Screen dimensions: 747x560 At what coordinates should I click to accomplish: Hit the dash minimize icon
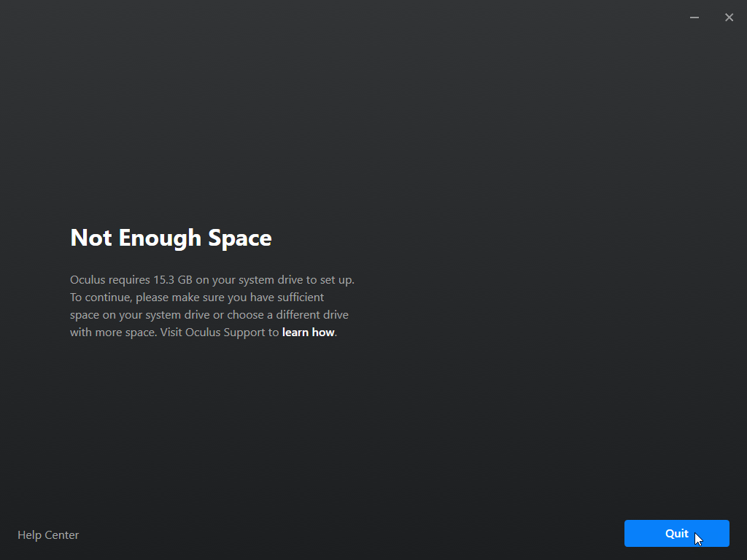pos(694,17)
